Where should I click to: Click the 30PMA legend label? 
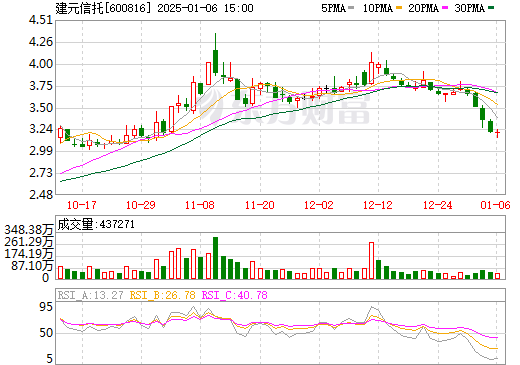[469, 8]
